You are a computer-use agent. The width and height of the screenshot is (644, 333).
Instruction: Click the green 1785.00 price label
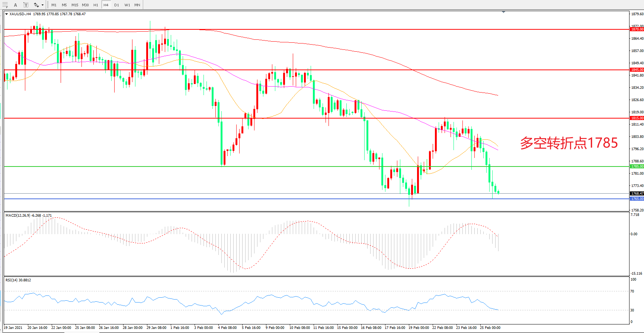(x=637, y=166)
